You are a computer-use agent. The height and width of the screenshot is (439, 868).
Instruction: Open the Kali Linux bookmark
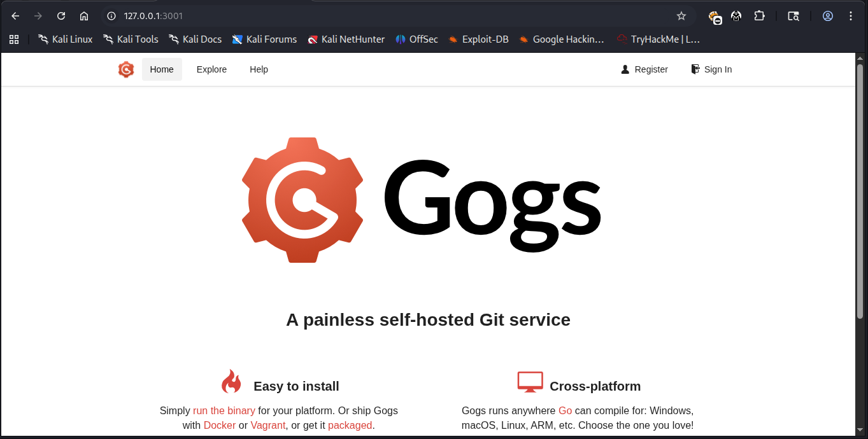(66, 39)
